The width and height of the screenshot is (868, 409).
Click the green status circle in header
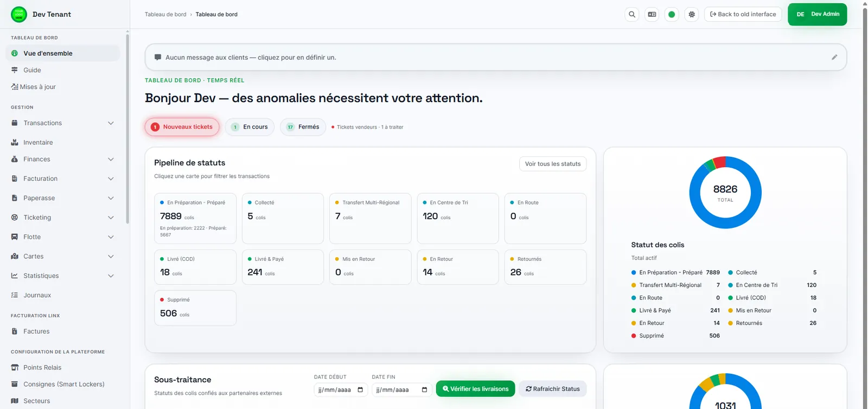tap(672, 15)
